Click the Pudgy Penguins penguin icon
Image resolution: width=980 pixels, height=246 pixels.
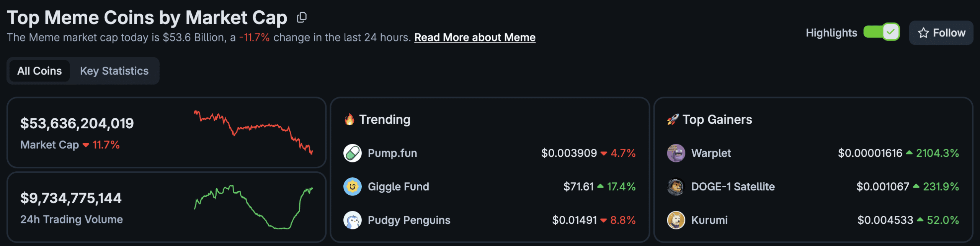(352, 220)
